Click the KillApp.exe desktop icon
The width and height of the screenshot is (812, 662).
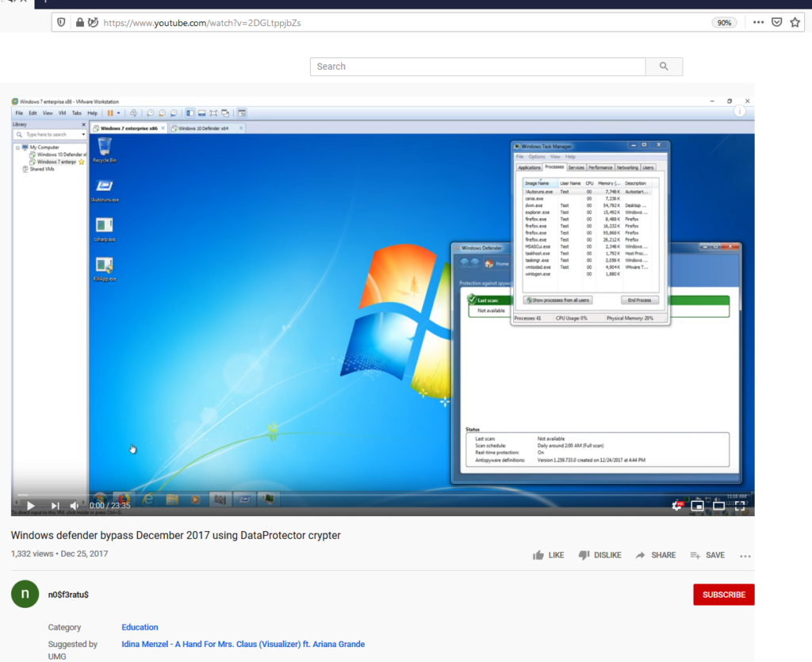[x=105, y=269]
